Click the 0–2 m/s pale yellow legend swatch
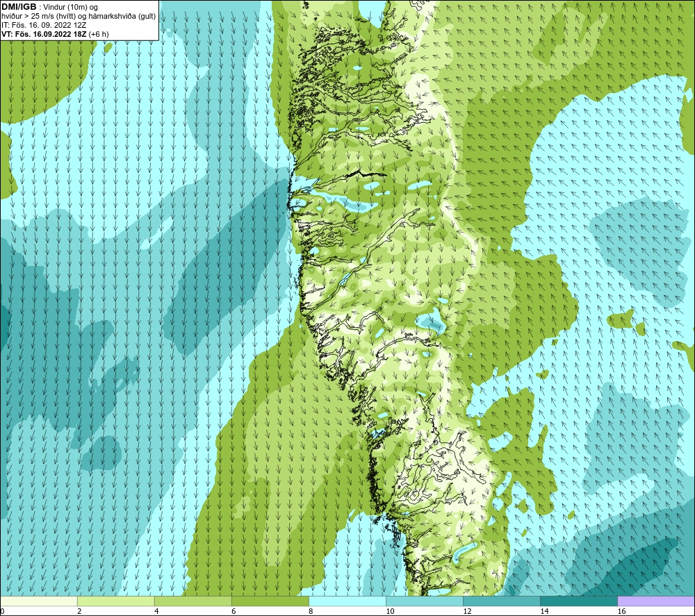 38,601
